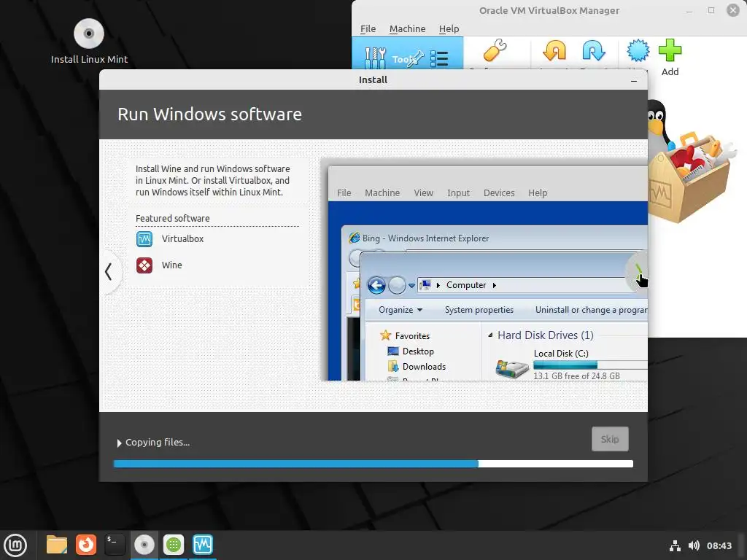
Task: Switch to the installer disc taskbar item
Action: click(144, 545)
